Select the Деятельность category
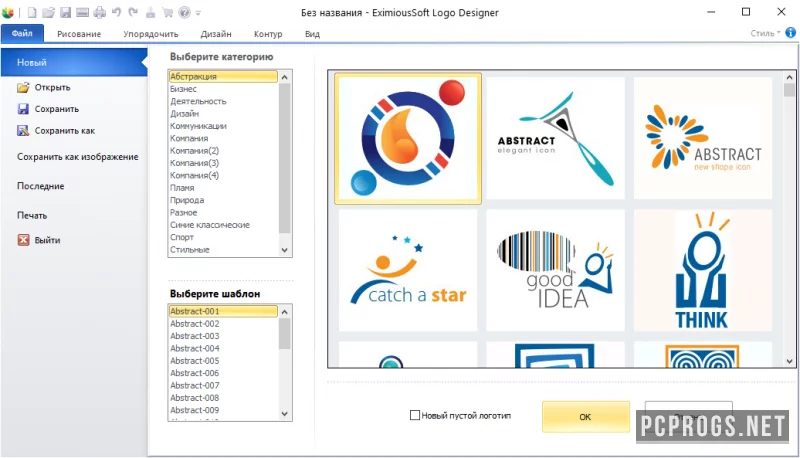 223,101
